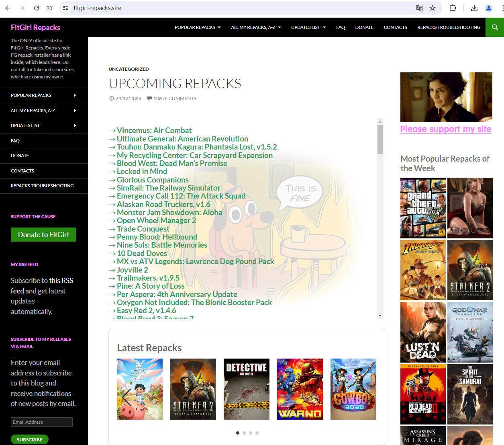Bookmark this page with the star icon

click(x=433, y=8)
